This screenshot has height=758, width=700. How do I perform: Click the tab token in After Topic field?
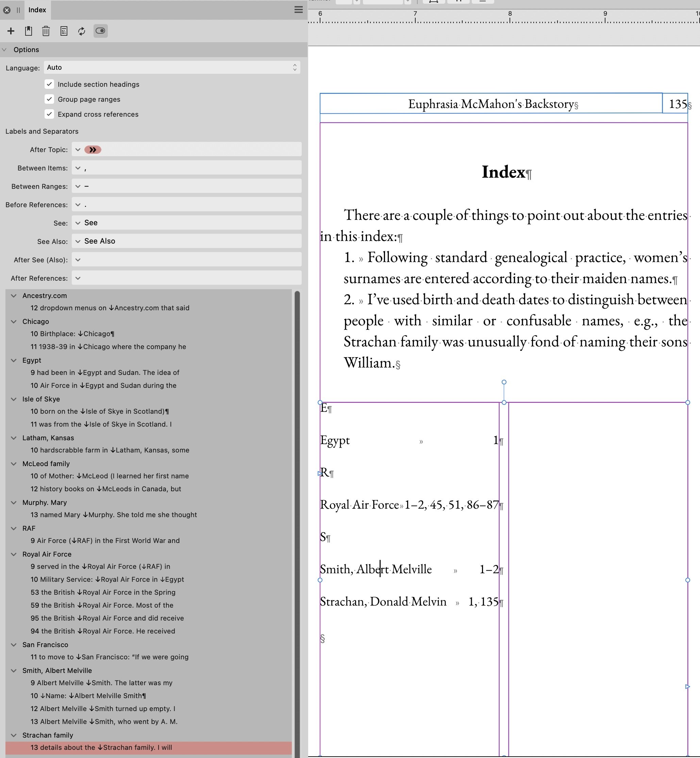(93, 150)
